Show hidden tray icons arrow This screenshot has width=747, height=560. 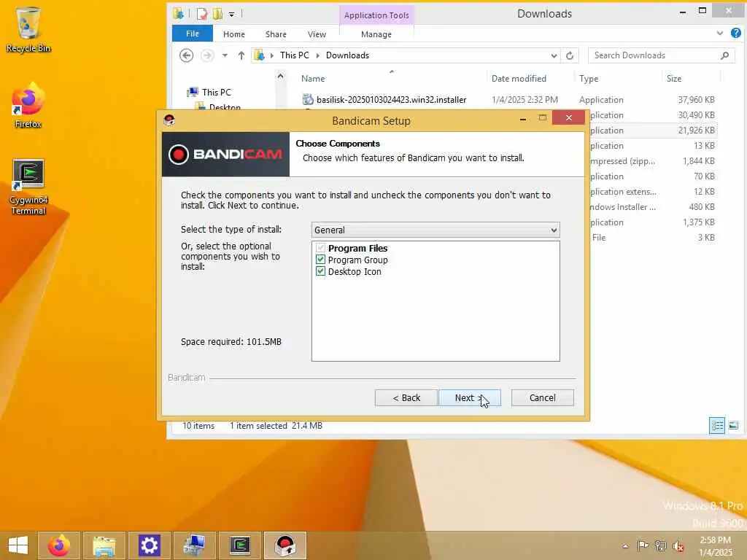625,546
